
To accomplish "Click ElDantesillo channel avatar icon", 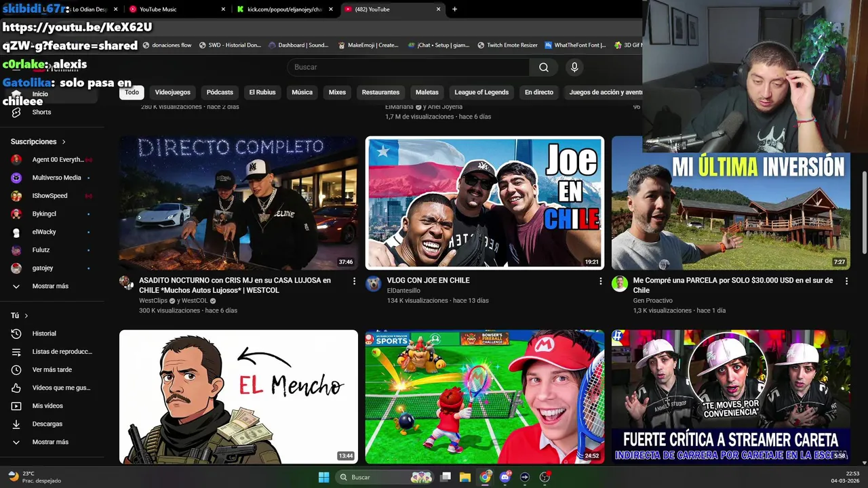I will point(374,283).
